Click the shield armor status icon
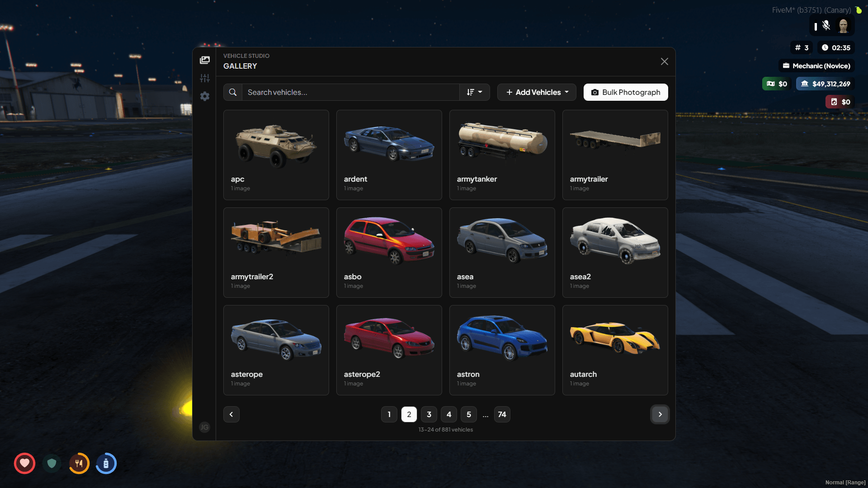Screen dimensions: 868x488 pyautogui.click(x=52, y=463)
